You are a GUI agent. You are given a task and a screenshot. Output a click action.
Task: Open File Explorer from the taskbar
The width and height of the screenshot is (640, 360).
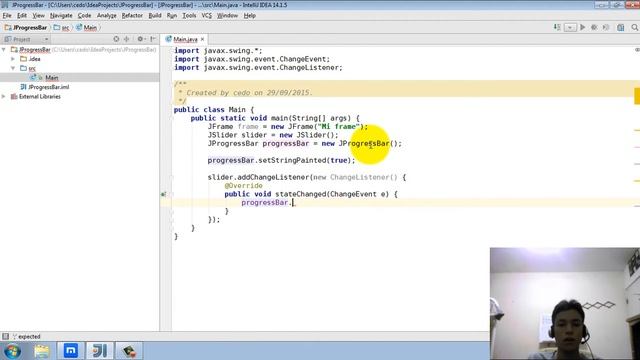(41, 351)
